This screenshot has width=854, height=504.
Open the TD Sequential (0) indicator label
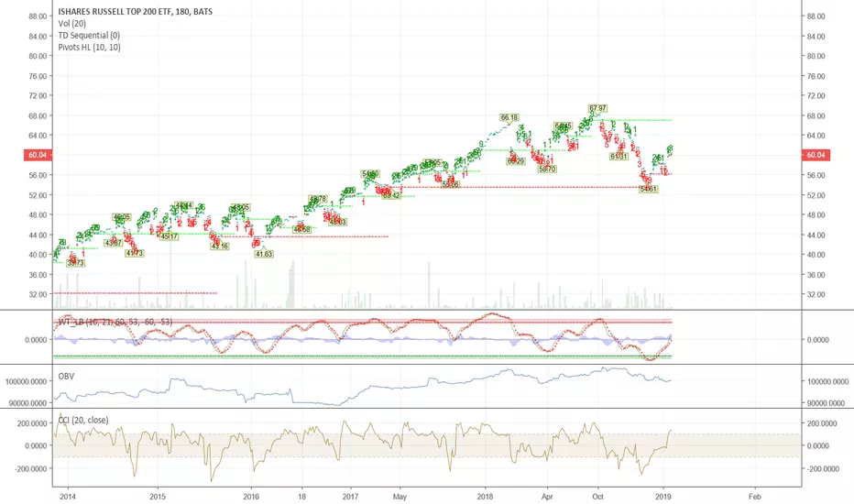click(x=89, y=36)
